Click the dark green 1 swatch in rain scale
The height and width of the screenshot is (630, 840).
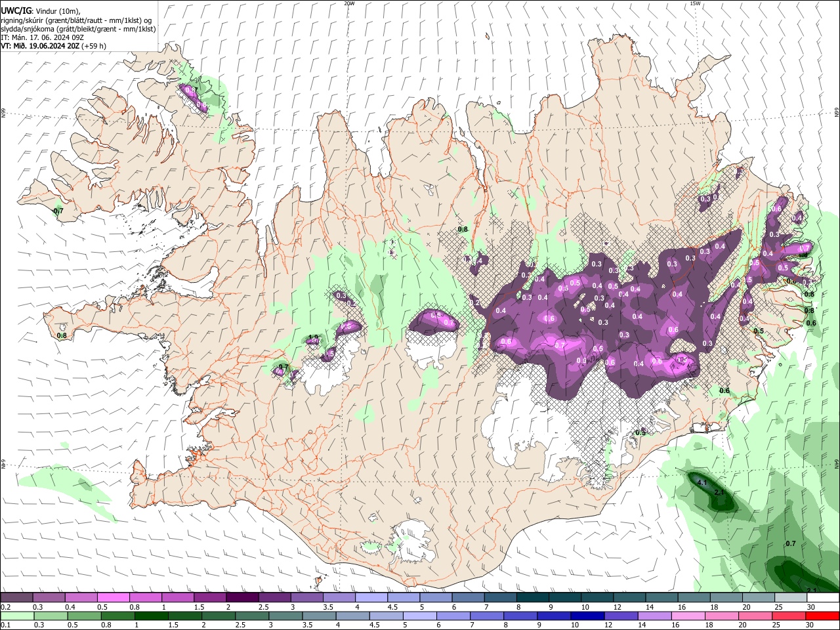(151, 616)
